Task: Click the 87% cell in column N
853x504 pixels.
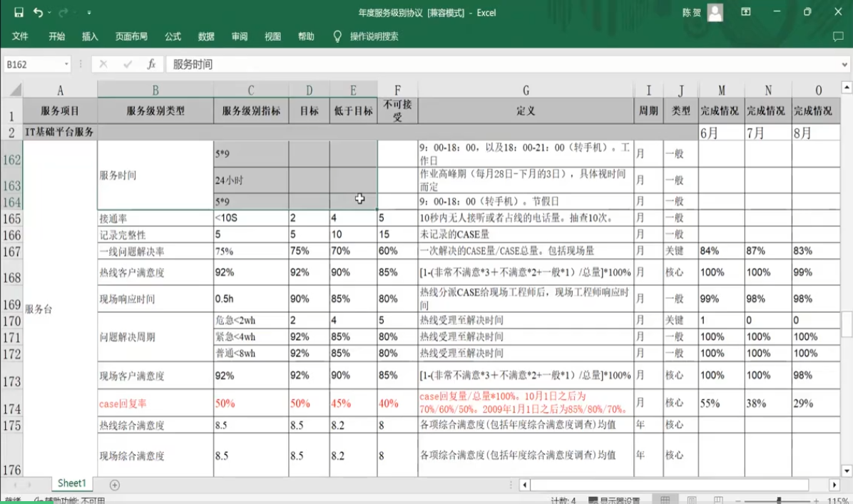Action: click(768, 251)
